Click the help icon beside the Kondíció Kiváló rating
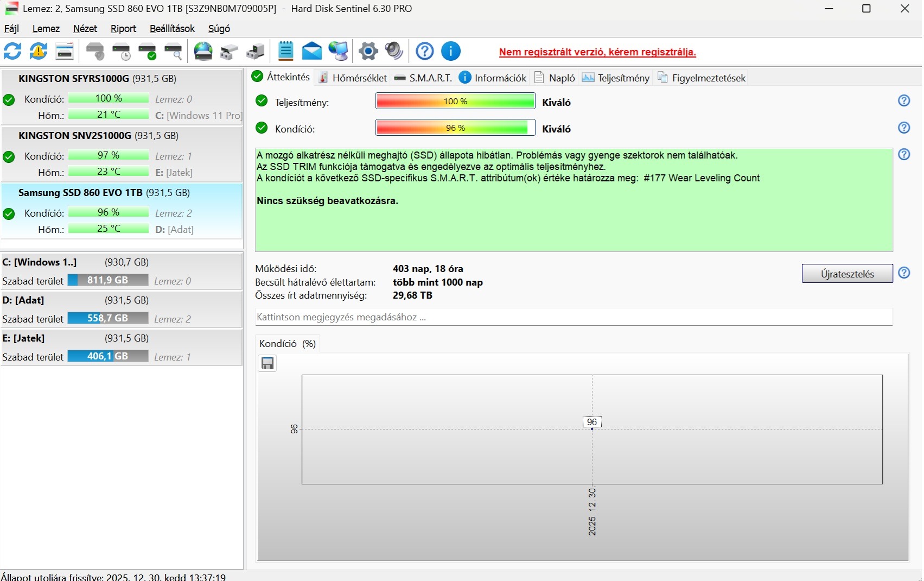The height and width of the screenshot is (581, 924). pos(904,128)
